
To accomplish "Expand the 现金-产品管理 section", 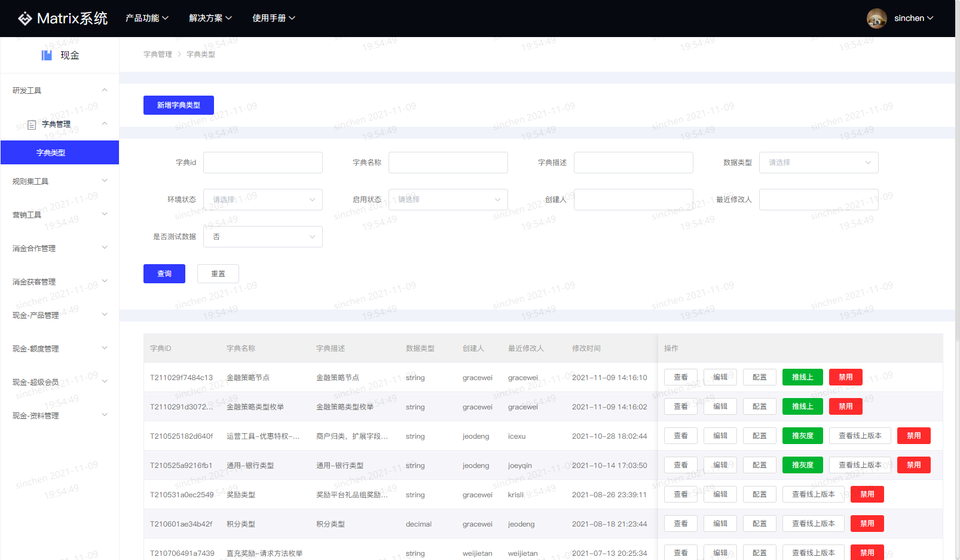I will (60, 315).
